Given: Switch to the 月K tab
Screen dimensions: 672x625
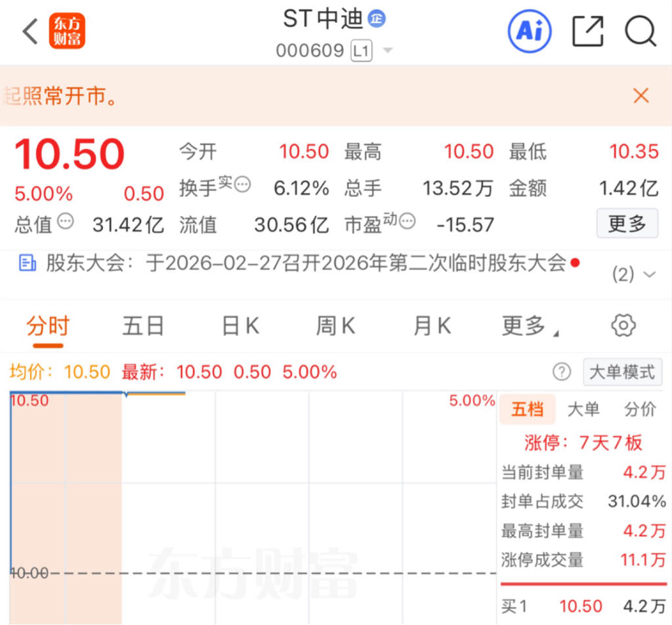Looking at the screenshot, I should point(432,326).
